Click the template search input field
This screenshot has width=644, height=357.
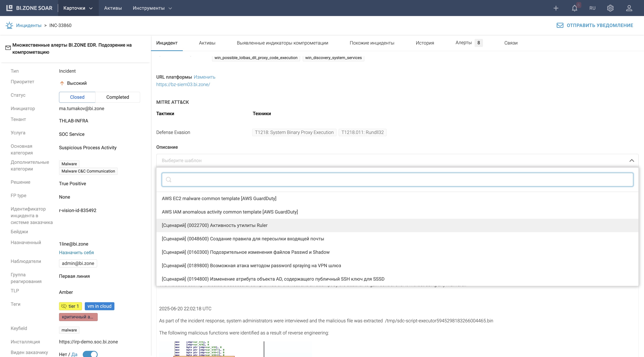coord(397,179)
